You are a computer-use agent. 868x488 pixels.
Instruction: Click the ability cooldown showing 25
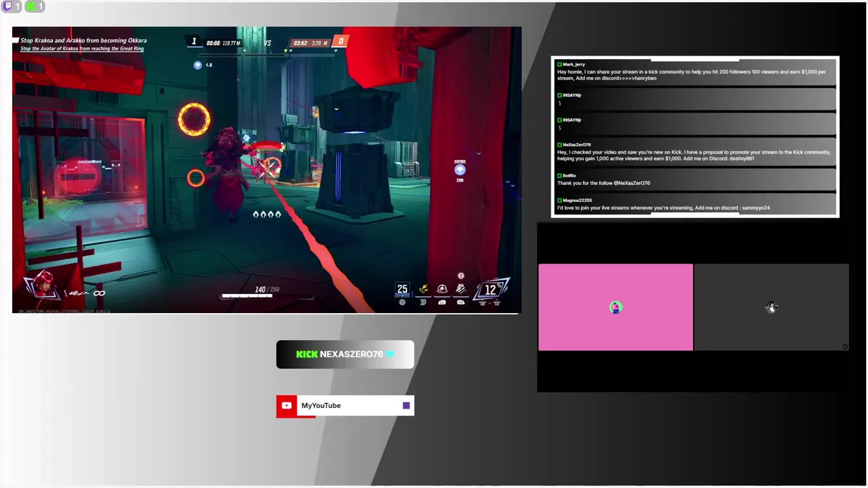point(402,289)
